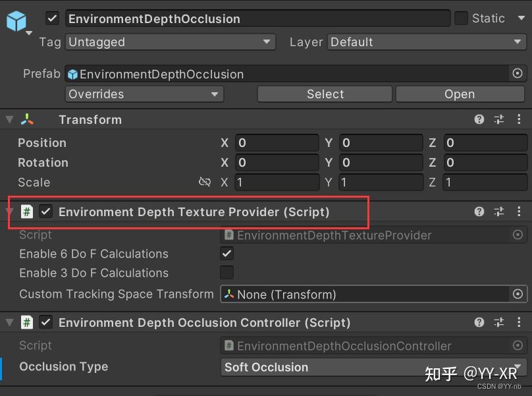Open the Transform context menu
This screenshot has width=532, height=396.
(x=519, y=119)
